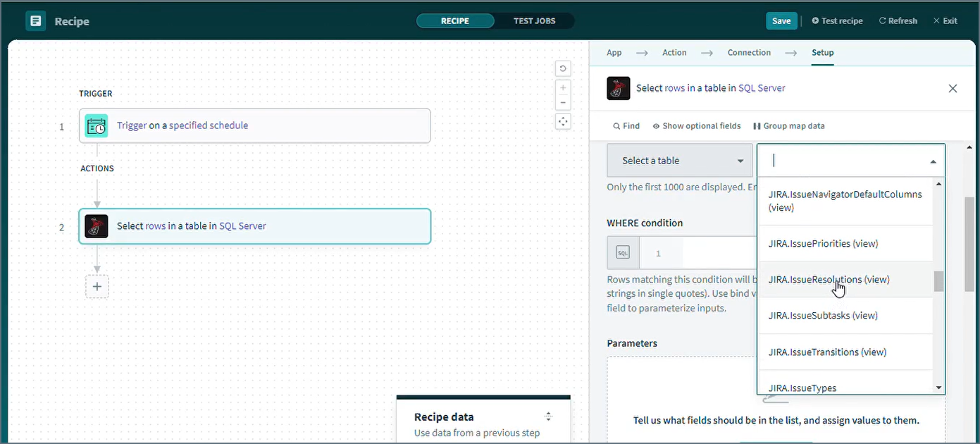Select the RECIPE tab
980x444 pixels.
pos(455,21)
